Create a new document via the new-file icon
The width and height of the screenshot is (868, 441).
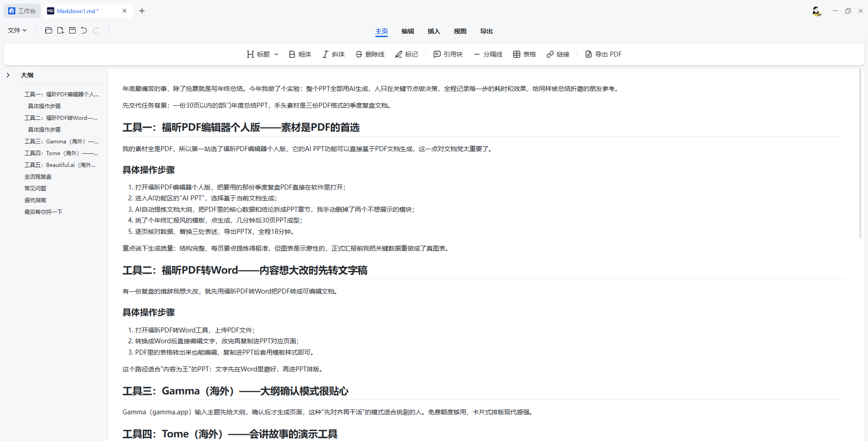click(x=60, y=30)
